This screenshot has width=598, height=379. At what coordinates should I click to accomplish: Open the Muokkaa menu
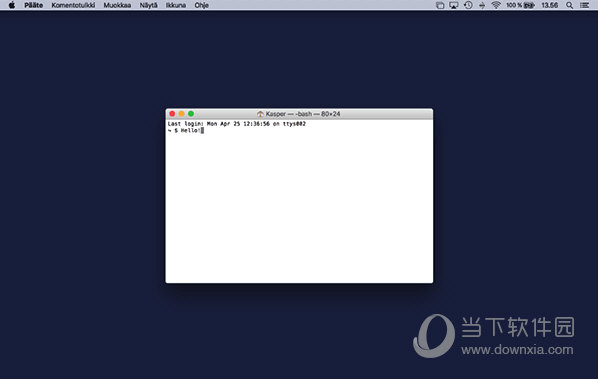coord(117,5)
